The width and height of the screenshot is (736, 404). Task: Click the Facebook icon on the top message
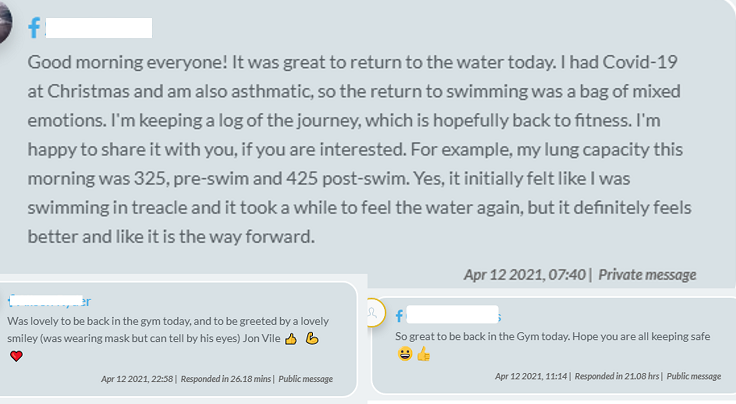tap(36, 28)
